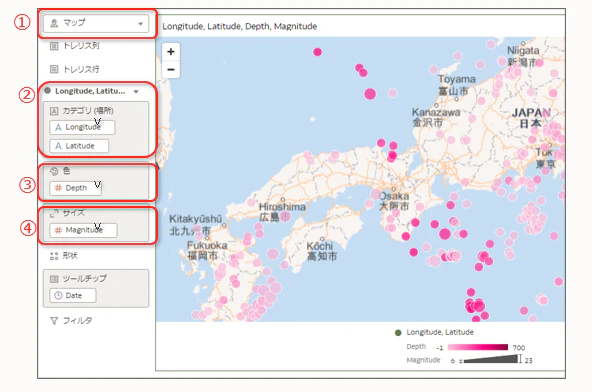
Task: Click the 色 color section label
Action: coord(66,171)
